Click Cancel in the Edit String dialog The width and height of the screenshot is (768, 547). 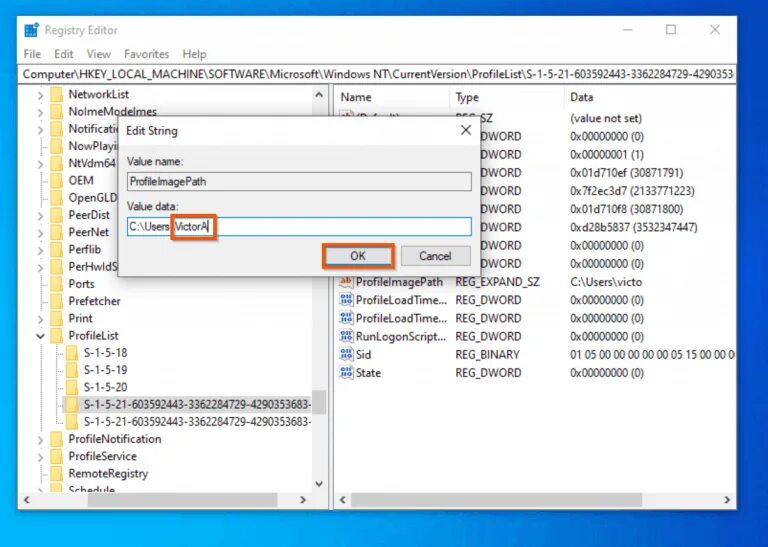[435, 256]
